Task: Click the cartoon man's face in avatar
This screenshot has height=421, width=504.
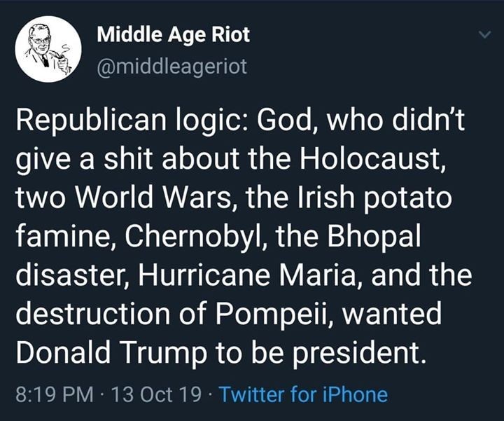Action: click(40, 41)
